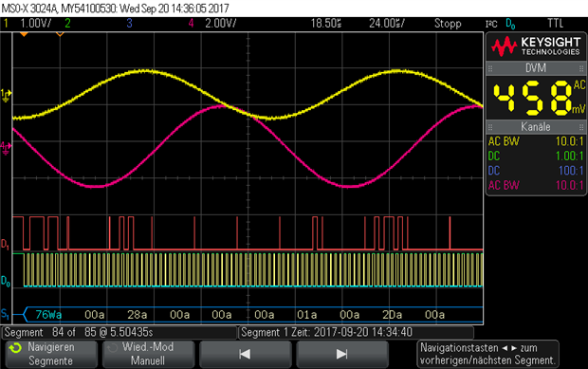The image size is (588, 369).
Task: Click Segment 84 of 85 status field
Action: tap(119, 332)
